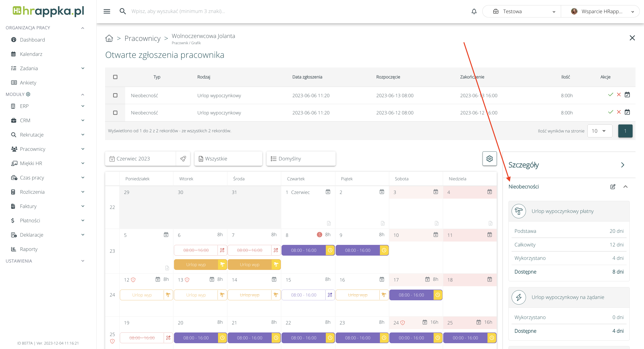This screenshot has height=349, width=644.
Task: Click the rocket icon next to Czerwiec 2023
Action: [x=183, y=159]
